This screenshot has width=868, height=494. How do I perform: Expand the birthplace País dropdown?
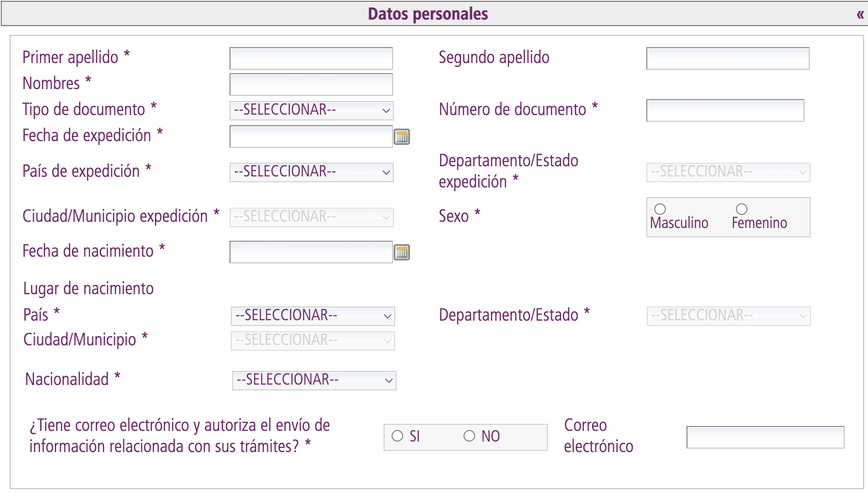click(x=313, y=316)
